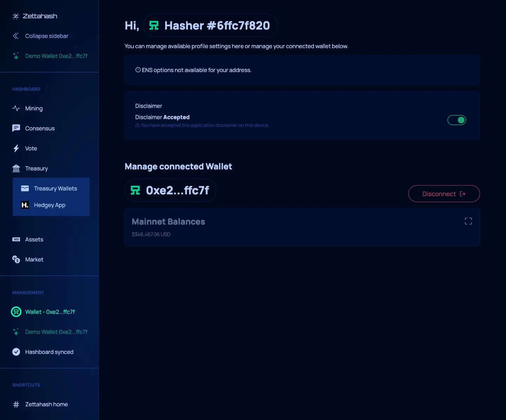Click the green wallet avatar icon in Management
506x420 pixels.
pos(16,312)
